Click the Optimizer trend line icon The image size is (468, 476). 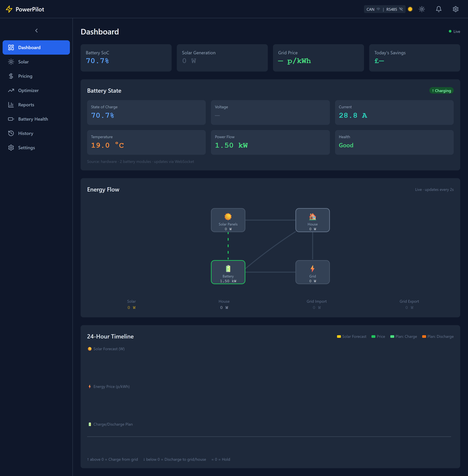pyautogui.click(x=11, y=90)
